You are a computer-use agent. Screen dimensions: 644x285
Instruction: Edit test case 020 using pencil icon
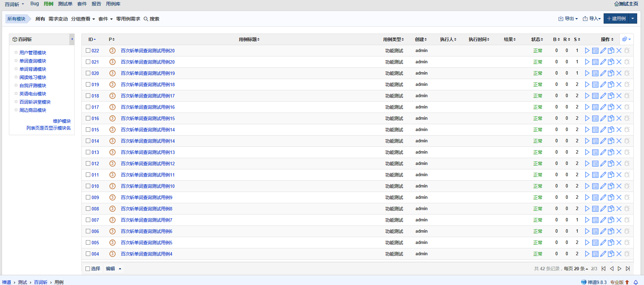point(603,73)
